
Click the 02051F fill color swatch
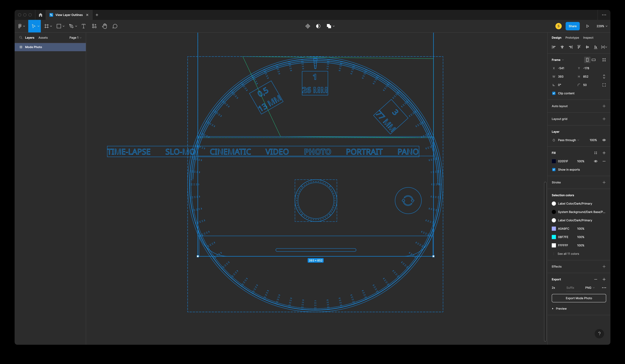[554, 161]
